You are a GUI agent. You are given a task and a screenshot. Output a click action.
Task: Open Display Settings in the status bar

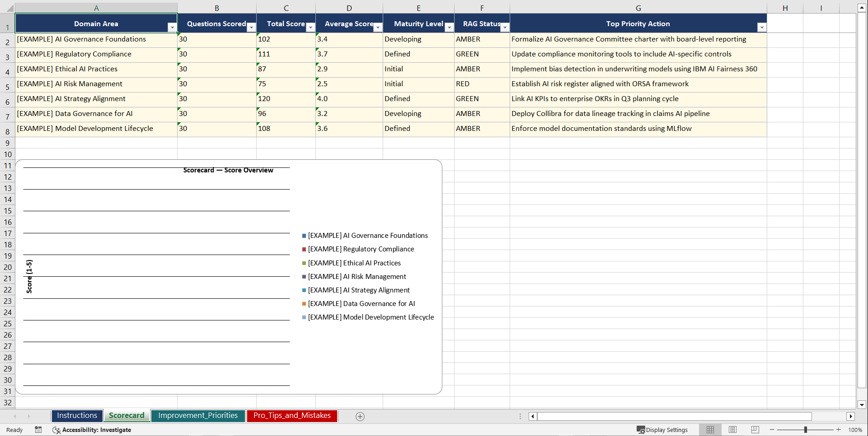pyautogui.click(x=662, y=430)
